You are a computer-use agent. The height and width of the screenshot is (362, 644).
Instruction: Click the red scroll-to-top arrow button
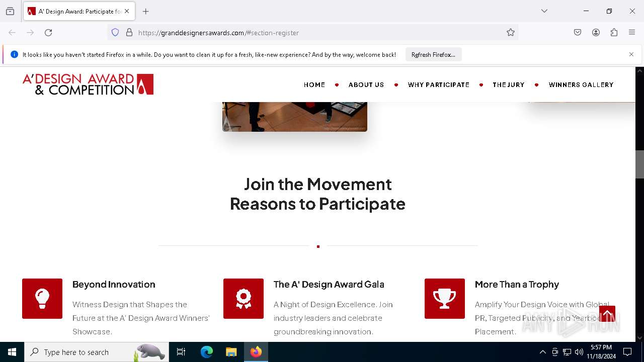607,314
